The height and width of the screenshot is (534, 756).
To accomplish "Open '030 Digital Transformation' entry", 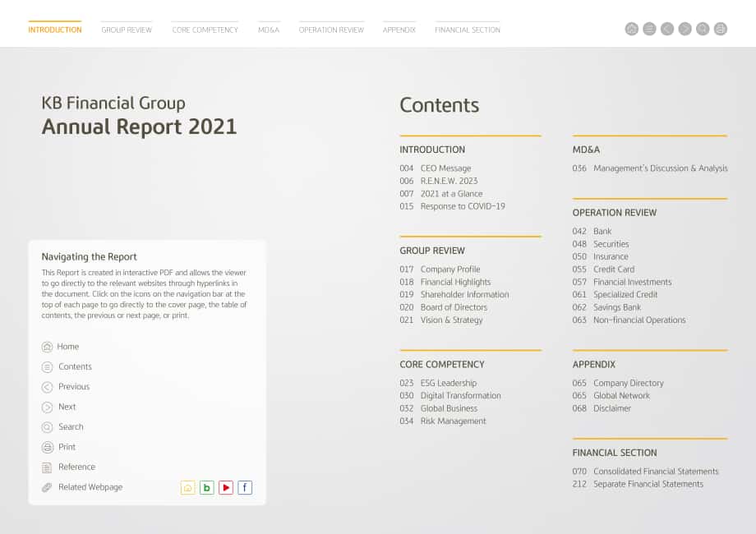I will [x=450, y=396].
